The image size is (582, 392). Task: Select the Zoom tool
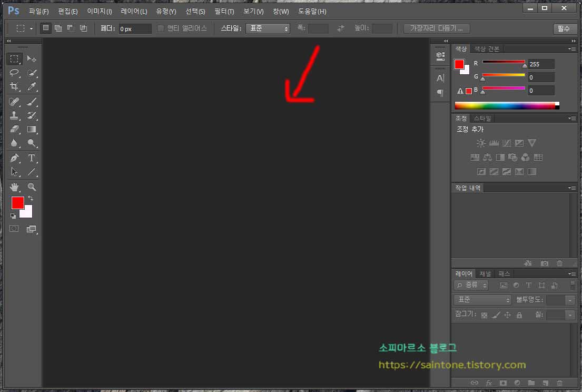click(32, 187)
